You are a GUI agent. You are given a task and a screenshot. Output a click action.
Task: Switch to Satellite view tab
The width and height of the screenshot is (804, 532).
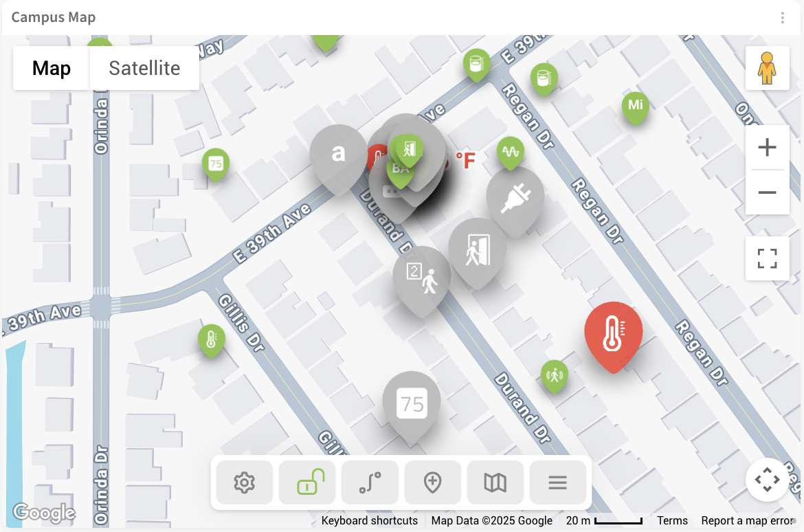pyautogui.click(x=144, y=68)
